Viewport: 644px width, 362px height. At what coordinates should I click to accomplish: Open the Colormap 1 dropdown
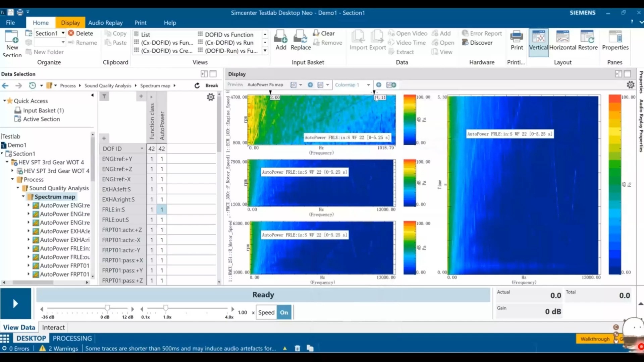[x=368, y=85]
